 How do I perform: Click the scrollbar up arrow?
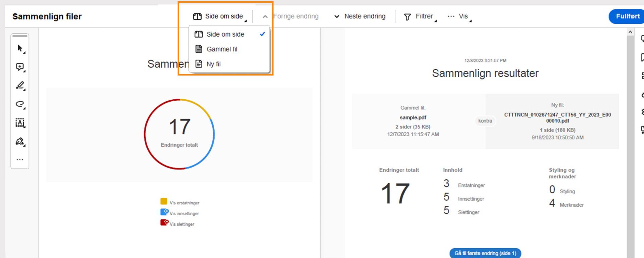pos(630,32)
